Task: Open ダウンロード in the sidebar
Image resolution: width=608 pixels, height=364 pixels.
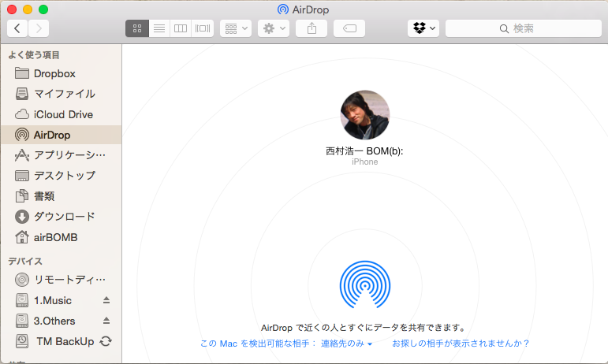Action: point(62,217)
